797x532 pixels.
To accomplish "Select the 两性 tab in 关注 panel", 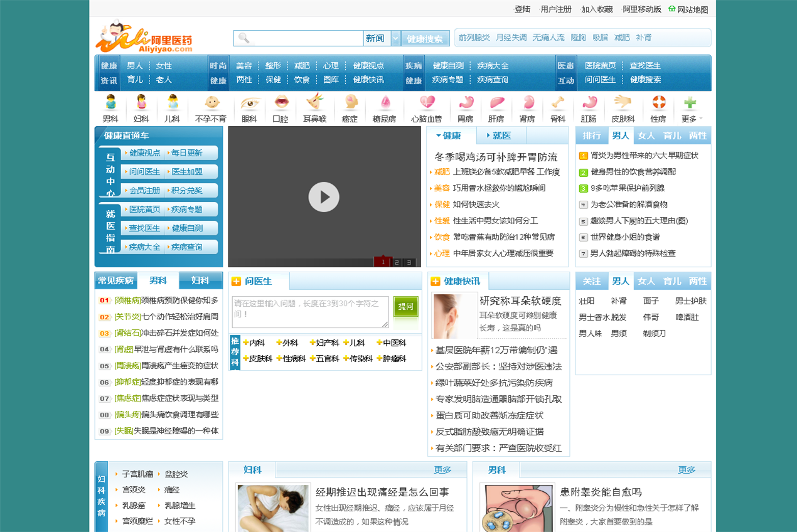I will coord(698,281).
